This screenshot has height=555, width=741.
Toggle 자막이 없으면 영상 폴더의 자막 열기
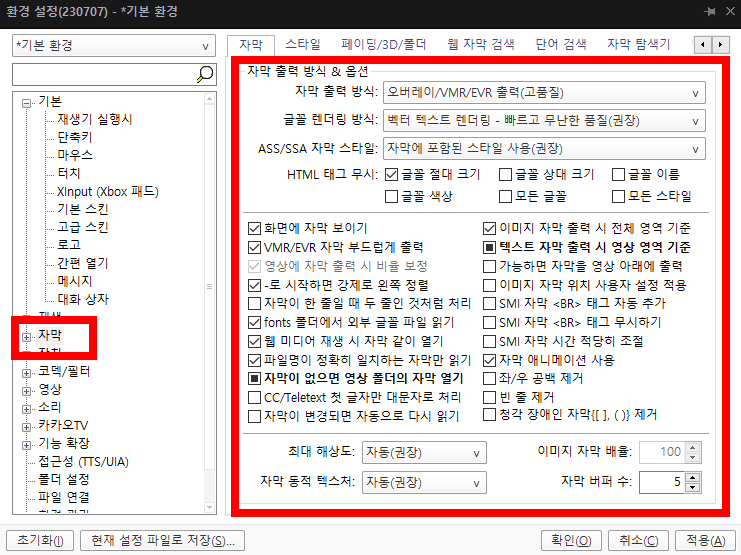[254, 379]
